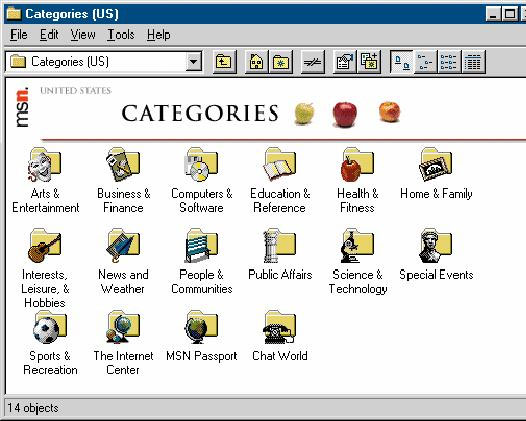
Task: Switch to Small Icons view
Action: pyautogui.click(x=425, y=62)
